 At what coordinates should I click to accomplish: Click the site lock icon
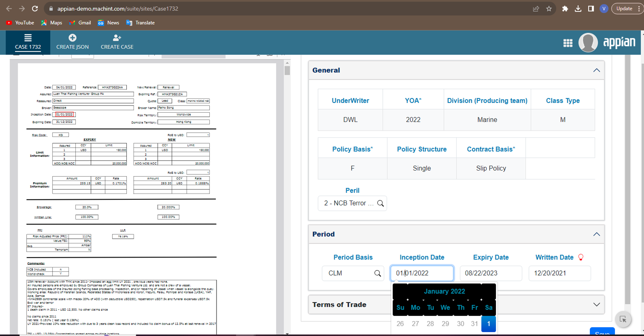point(51,9)
